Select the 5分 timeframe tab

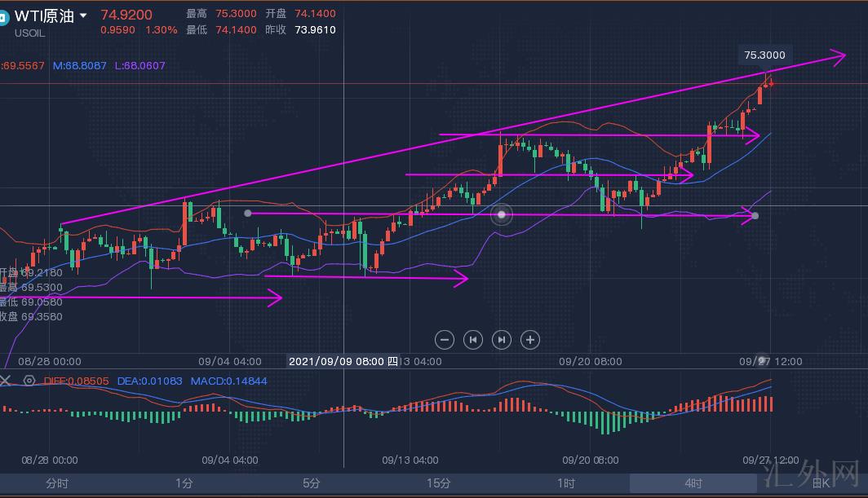312,483
